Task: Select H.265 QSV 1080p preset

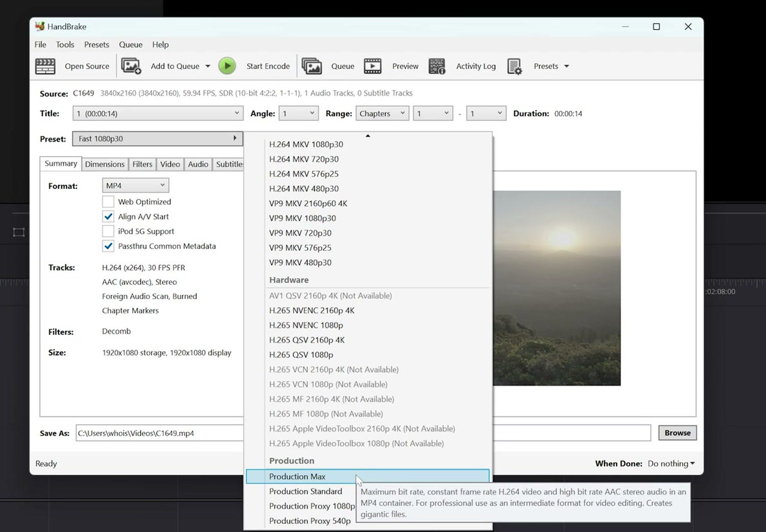Action: 368,355
